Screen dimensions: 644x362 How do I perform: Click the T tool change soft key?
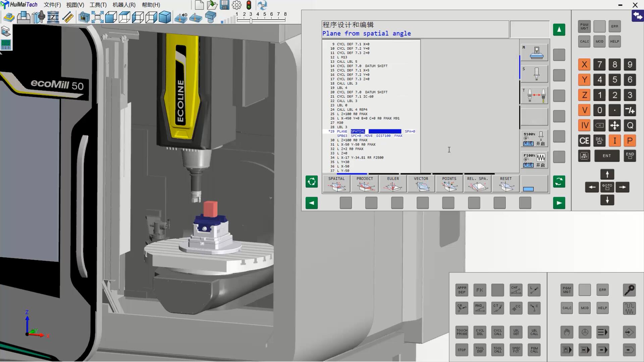click(534, 95)
